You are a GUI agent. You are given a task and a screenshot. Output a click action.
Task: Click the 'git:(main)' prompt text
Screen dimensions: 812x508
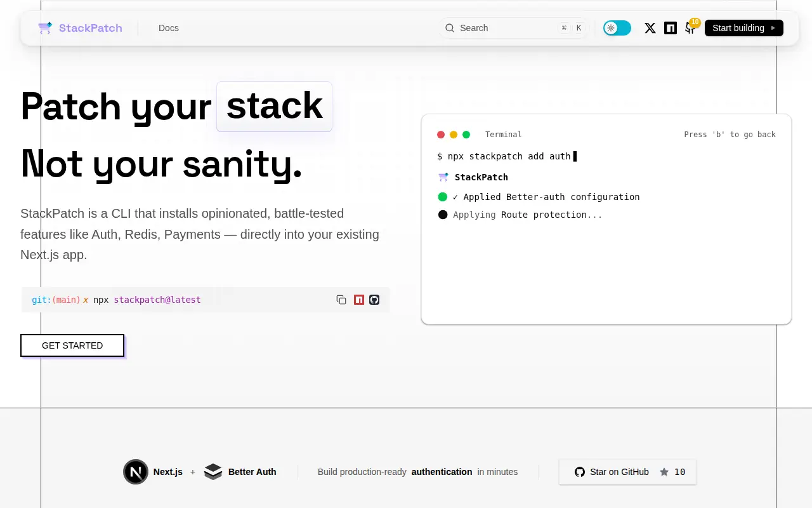[56, 300]
